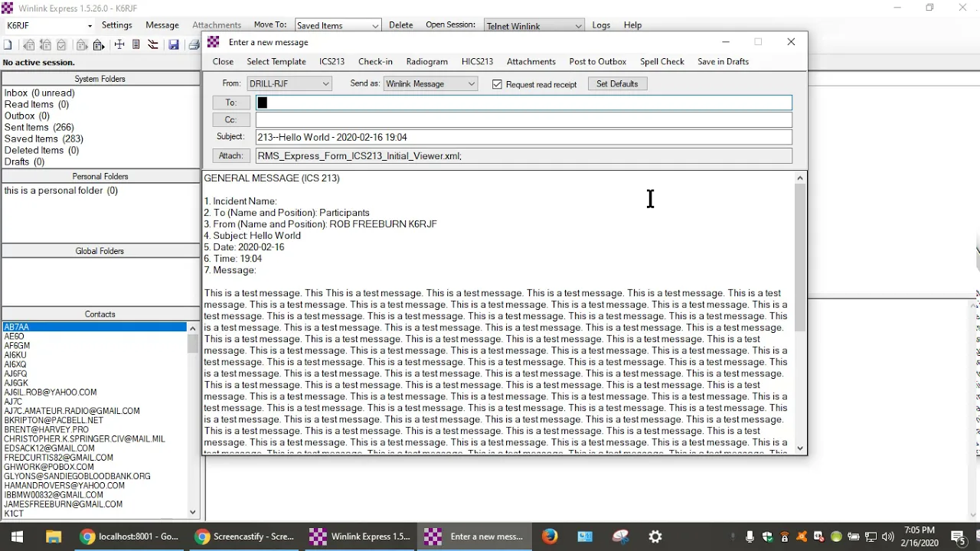Viewport: 980px width, 551px height.
Task: Click the dark Forward-without-change envelope icon
Action: (99, 45)
